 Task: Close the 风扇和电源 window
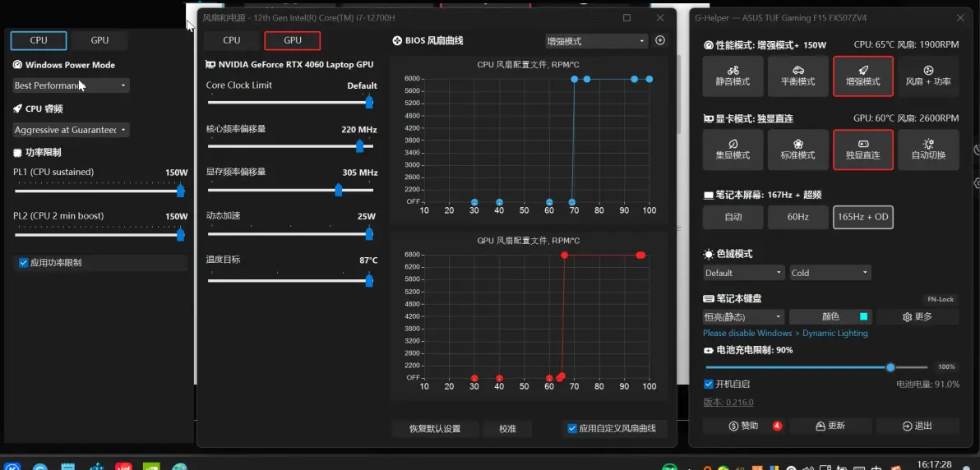click(660, 18)
